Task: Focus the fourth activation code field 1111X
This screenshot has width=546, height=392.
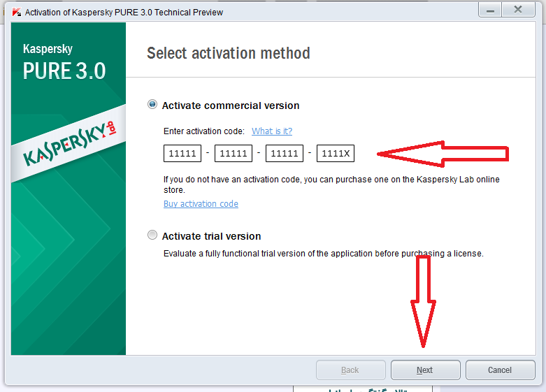Action: (x=336, y=154)
